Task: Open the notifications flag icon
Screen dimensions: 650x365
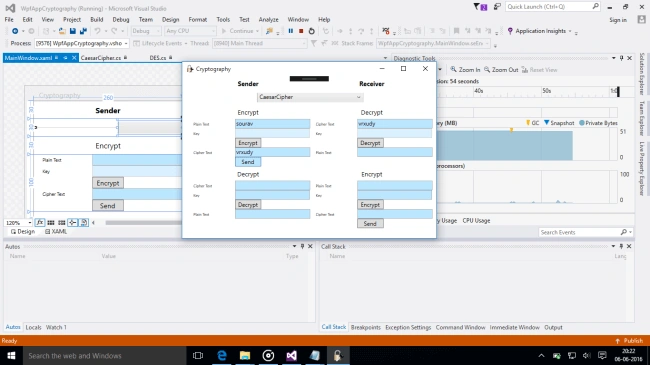Action: 480,7
